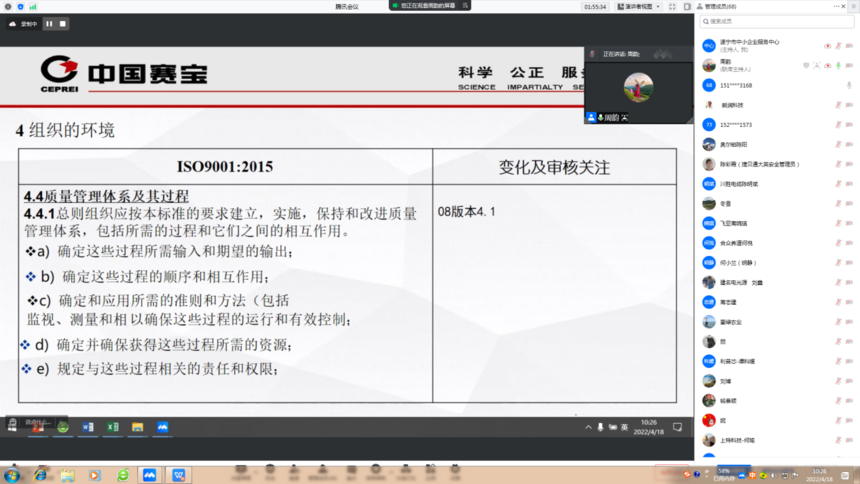Select member 陈彩霞 row
This screenshot has height=484, width=860.
[x=777, y=164]
